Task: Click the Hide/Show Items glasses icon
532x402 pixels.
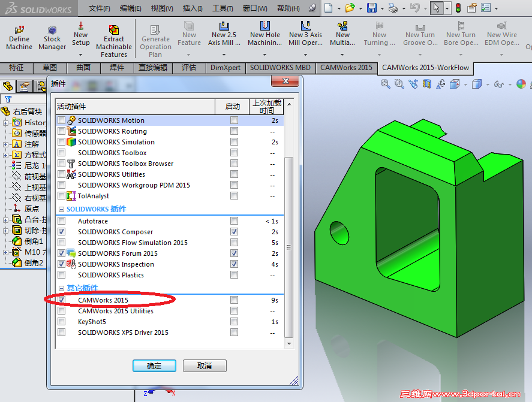Action: click(499, 84)
